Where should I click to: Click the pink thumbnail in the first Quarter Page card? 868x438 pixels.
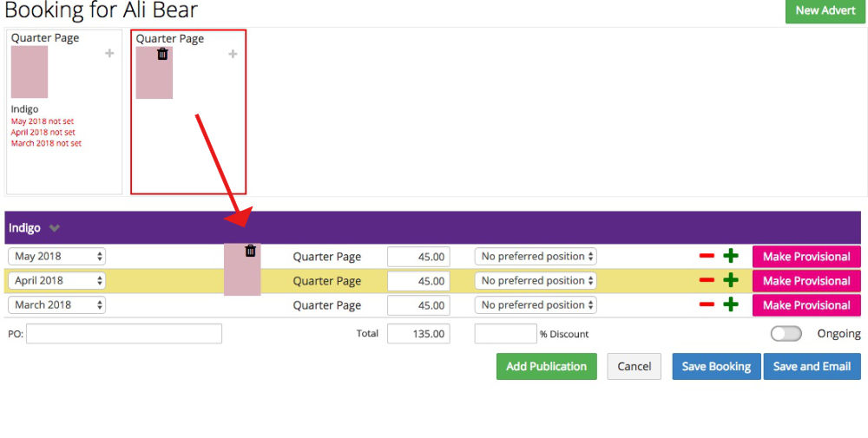tap(30, 72)
